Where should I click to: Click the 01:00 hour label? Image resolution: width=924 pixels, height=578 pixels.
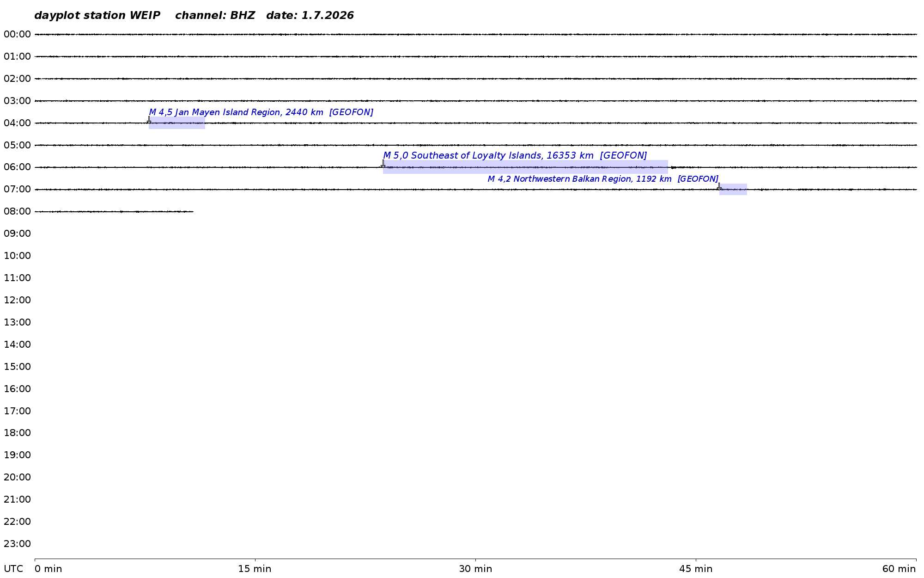click(x=17, y=56)
